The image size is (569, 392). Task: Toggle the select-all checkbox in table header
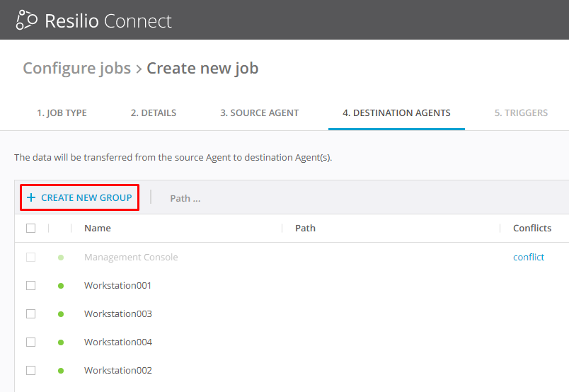[30, 229]
